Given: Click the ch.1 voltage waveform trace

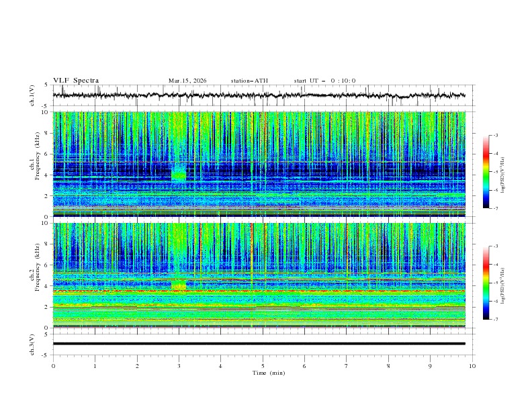Looking at the screenshot, I should [259, 95].
